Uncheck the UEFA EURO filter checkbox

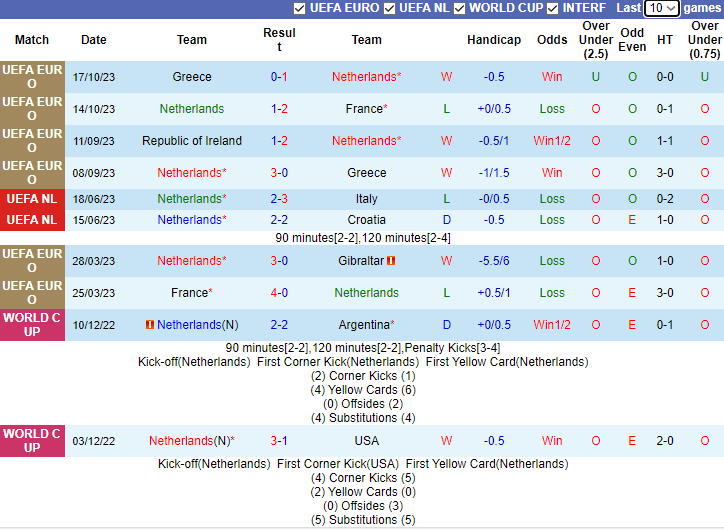[x=300, y=8]
